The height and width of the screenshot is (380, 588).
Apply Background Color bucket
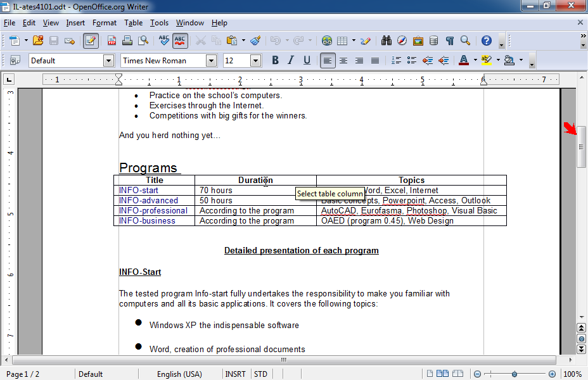[x=509, y=60]
